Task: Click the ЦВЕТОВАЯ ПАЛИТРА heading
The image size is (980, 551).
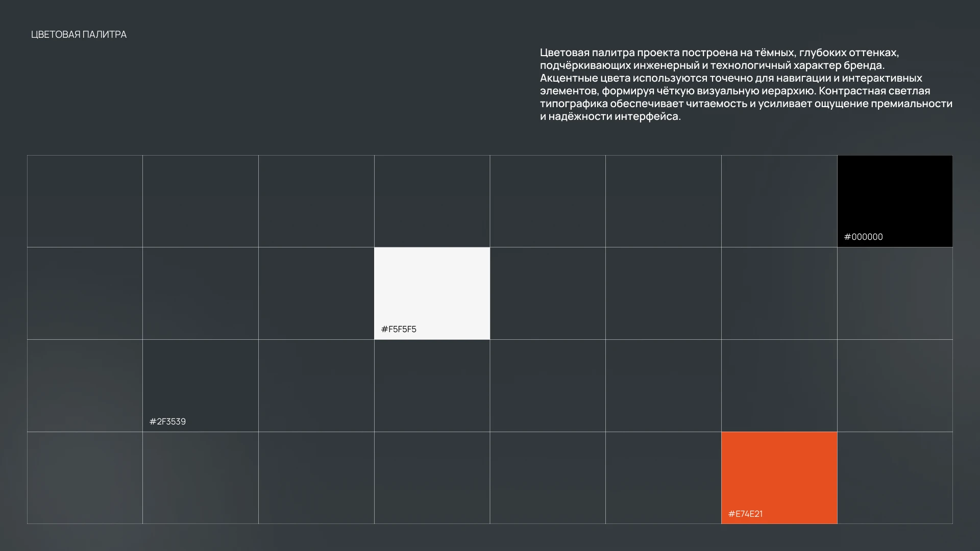Action: (x=79, y=34)
